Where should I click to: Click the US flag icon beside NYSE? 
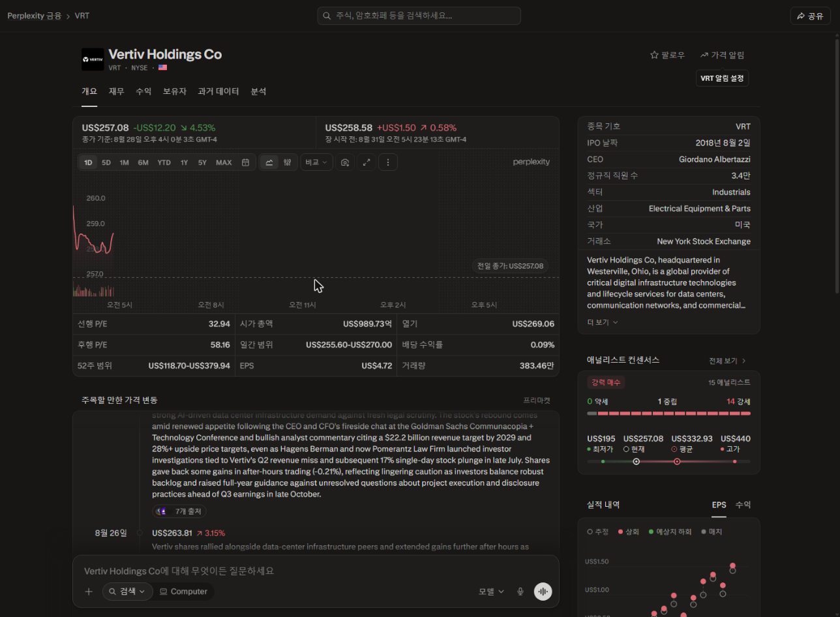(162, 67)
